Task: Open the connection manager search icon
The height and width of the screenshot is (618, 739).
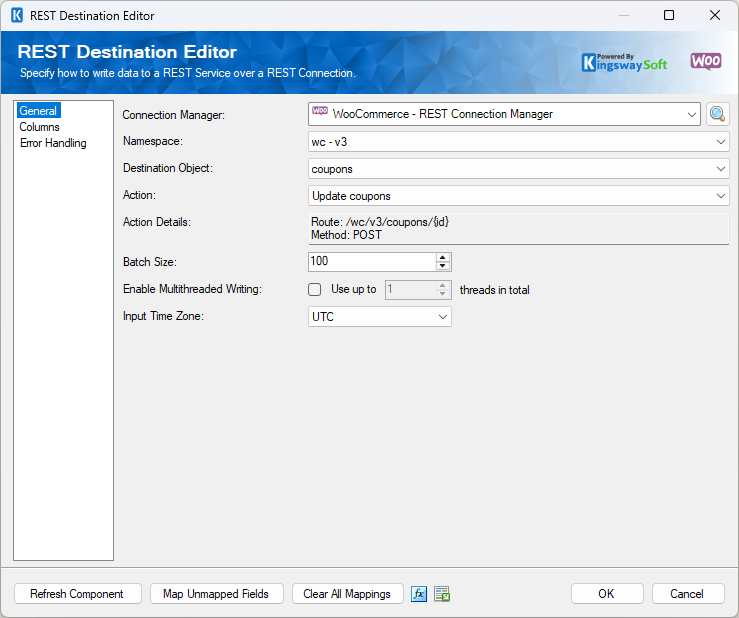Action: pos(717,114)
